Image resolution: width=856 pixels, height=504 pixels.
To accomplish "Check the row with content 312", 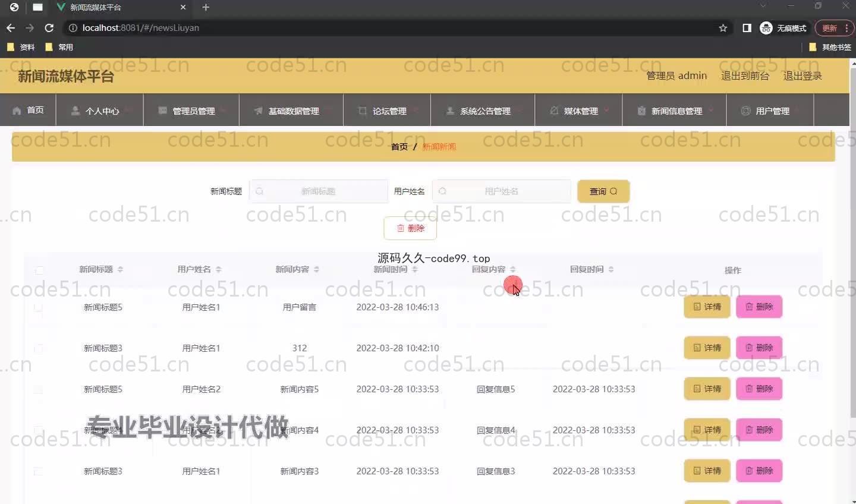I will pos(38,348).
